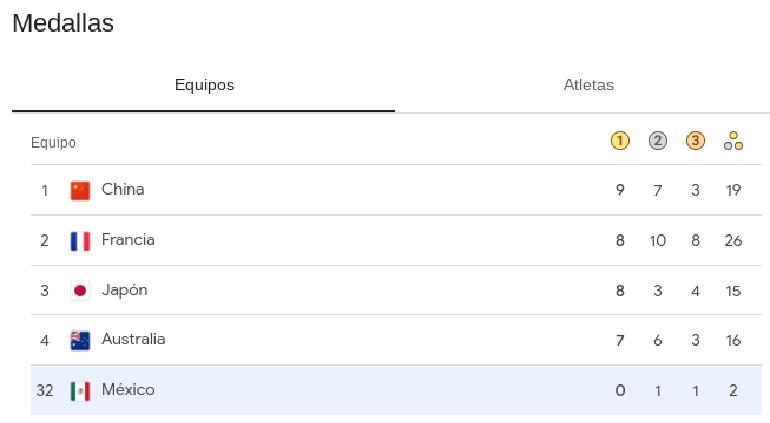Click the silver medal column icon

point(658,141)
